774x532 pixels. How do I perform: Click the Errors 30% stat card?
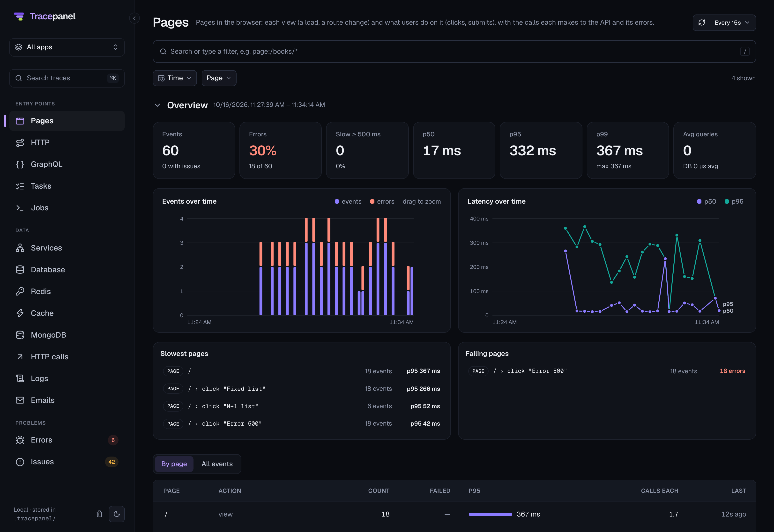click(280, 150)
